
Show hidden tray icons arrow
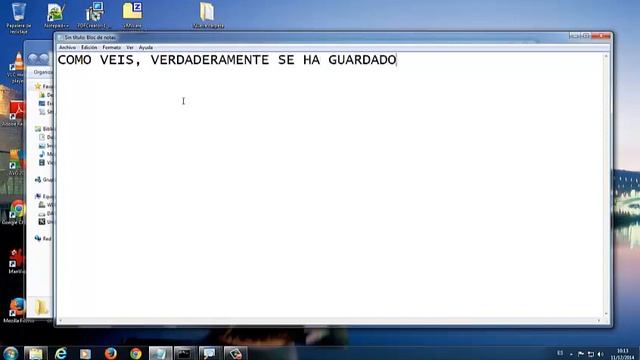pos(571,354)
